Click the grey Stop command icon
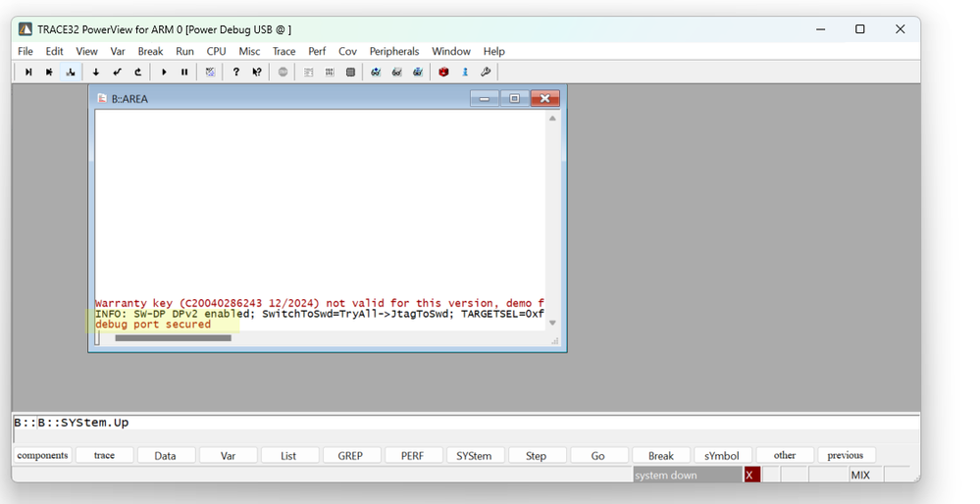The image size is (980, 504). click(x=283, y=73)
